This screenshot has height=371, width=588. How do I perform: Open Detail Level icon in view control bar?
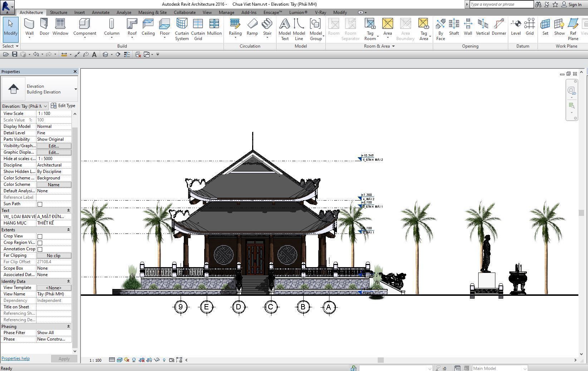pos(112,360)
